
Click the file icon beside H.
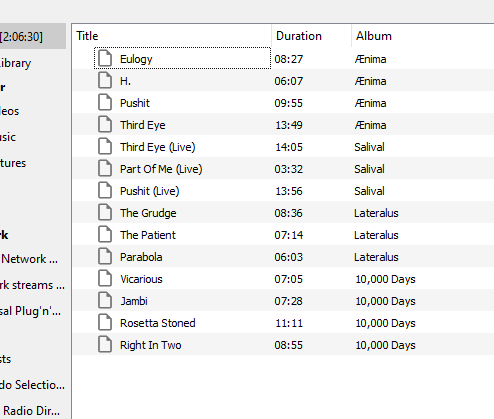point(105,81)
